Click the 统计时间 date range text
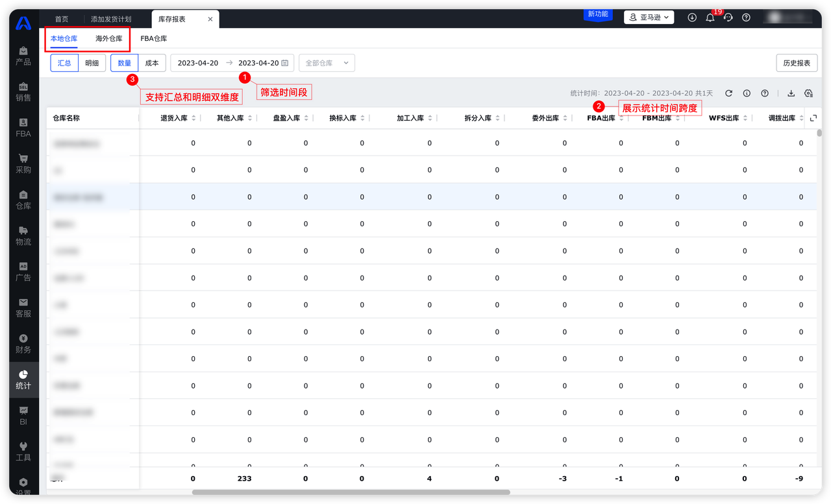 pos(641,93)
